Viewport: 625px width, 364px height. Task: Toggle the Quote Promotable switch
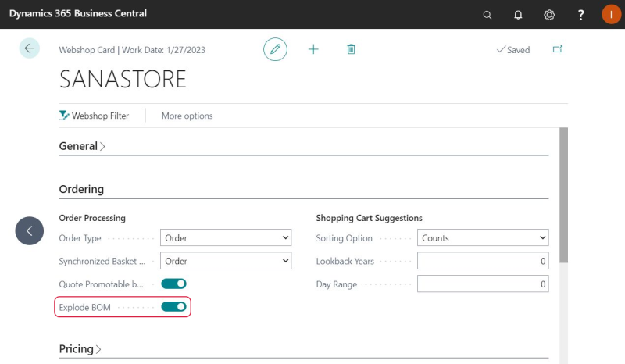tap(173, 284)
